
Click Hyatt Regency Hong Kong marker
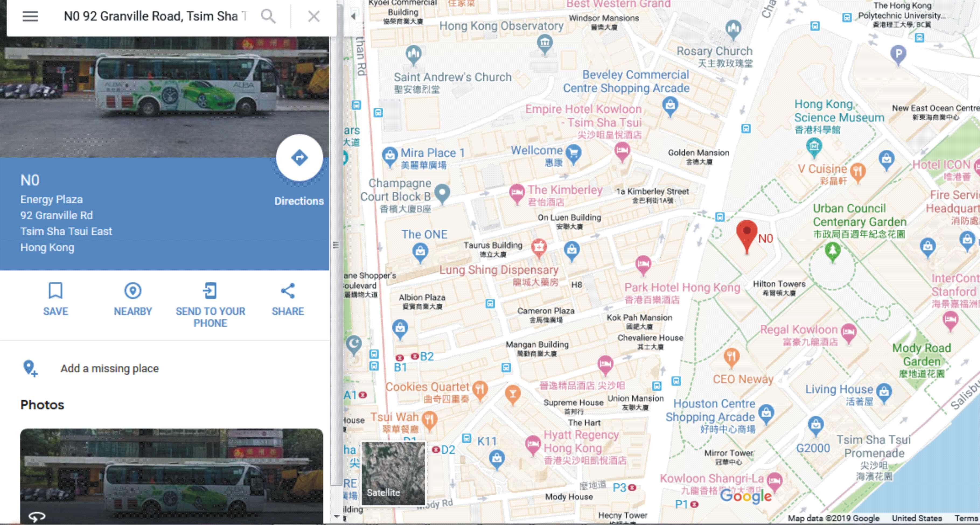coord(533,445)
